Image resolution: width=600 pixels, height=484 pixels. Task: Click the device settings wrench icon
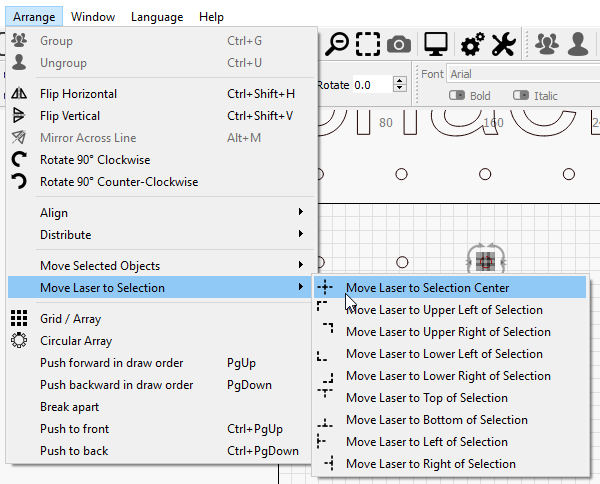click(x=503, y=44)
